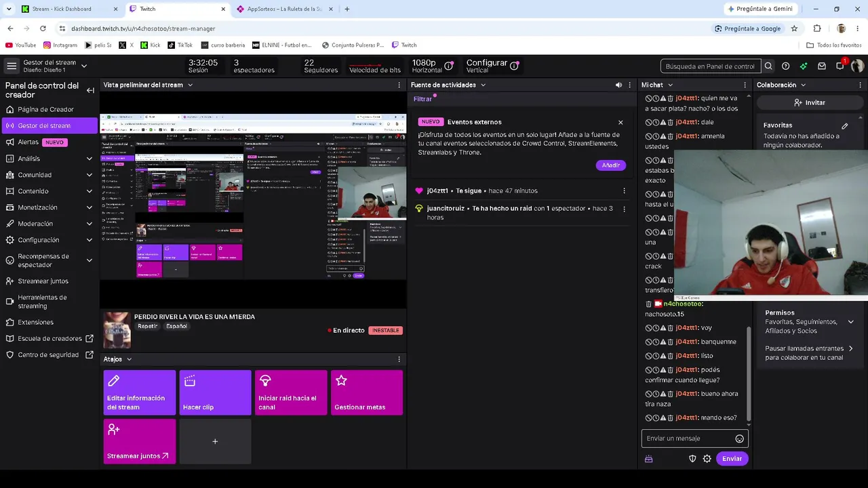This screenshot has width=868, height=488.
Task: Click the search magnifier icon
Action: 768,66
